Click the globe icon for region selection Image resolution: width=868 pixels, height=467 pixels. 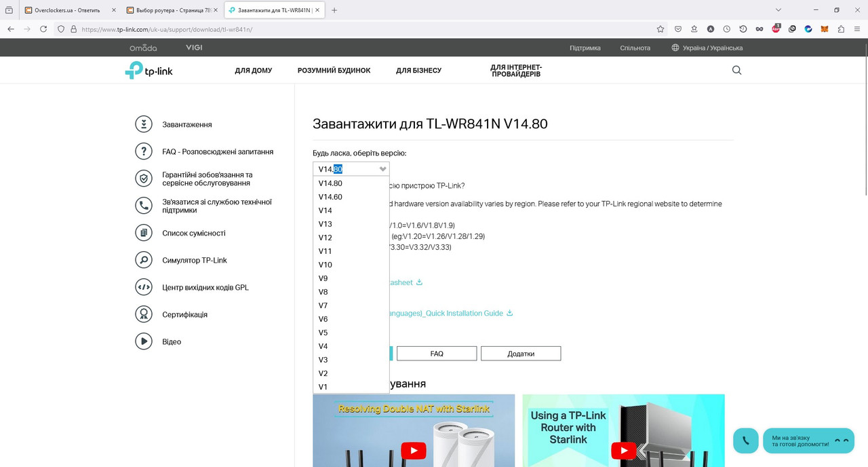675,48
